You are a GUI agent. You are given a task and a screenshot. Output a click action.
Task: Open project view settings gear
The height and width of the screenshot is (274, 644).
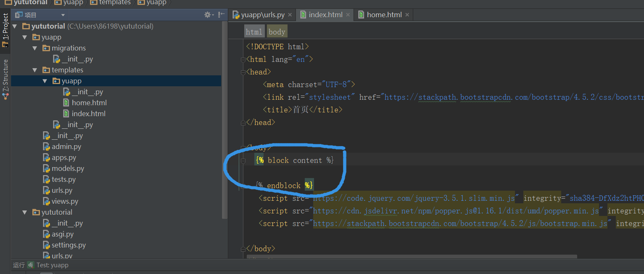pos(208,15)
